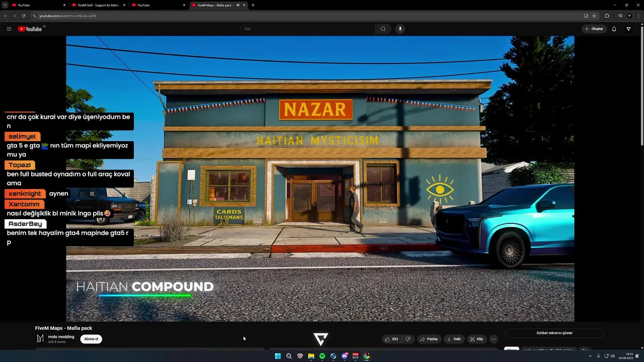Focus the Ara search field
Image resolution: width=644 pixels, height=362 pixels.
click(x=308, y=29)
